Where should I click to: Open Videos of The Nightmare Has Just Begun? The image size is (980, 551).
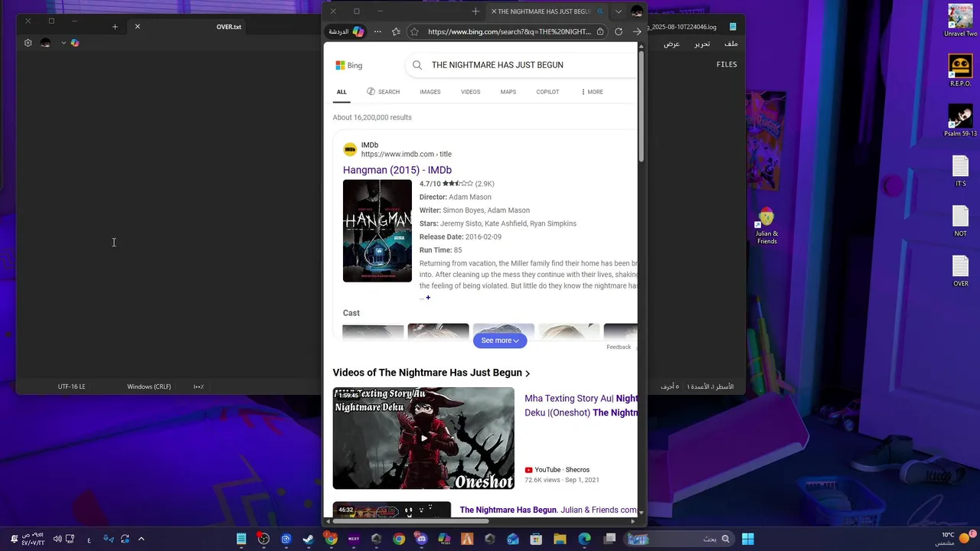point(431,373)
